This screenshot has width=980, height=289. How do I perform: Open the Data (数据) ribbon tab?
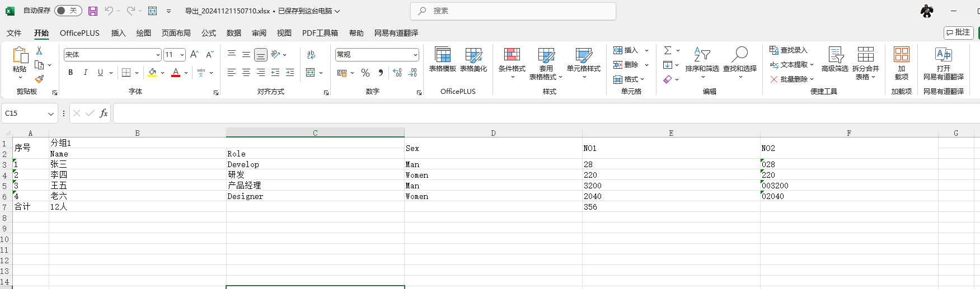(233, 33)
